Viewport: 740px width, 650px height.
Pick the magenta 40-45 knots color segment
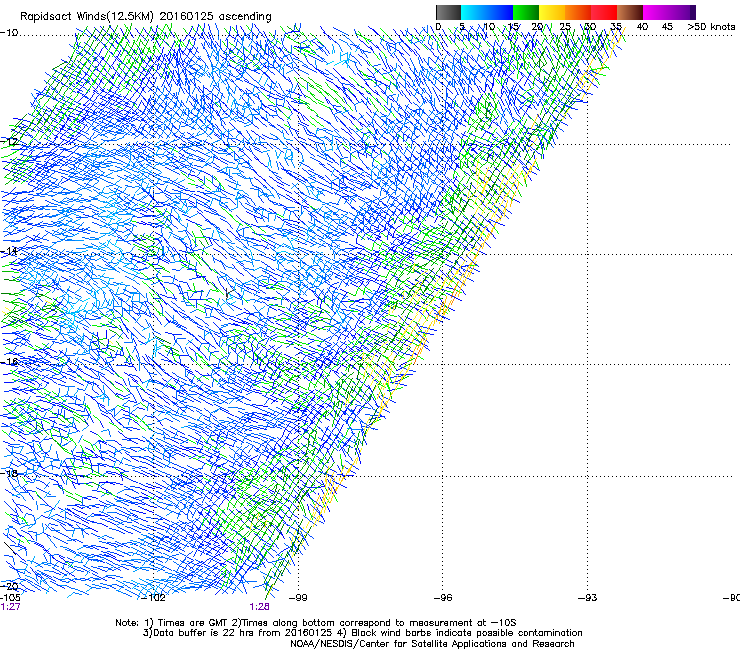point(656,12)
